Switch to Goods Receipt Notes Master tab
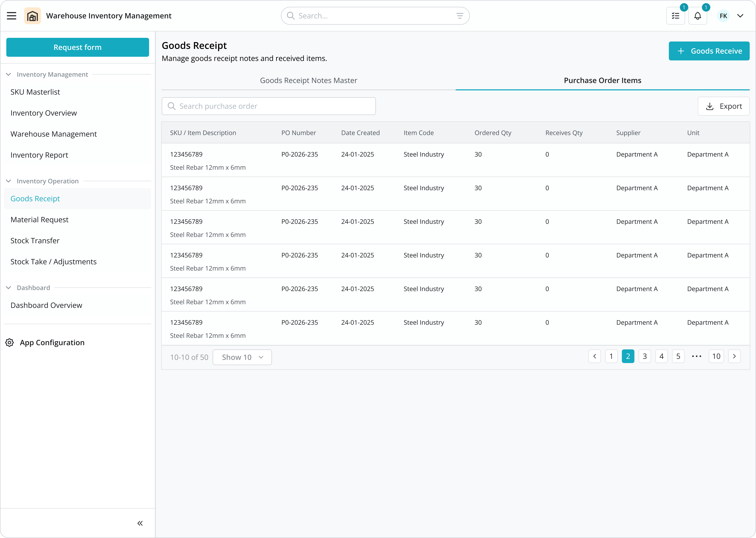The height and width of the screenshot is (538, 756). 308,81
